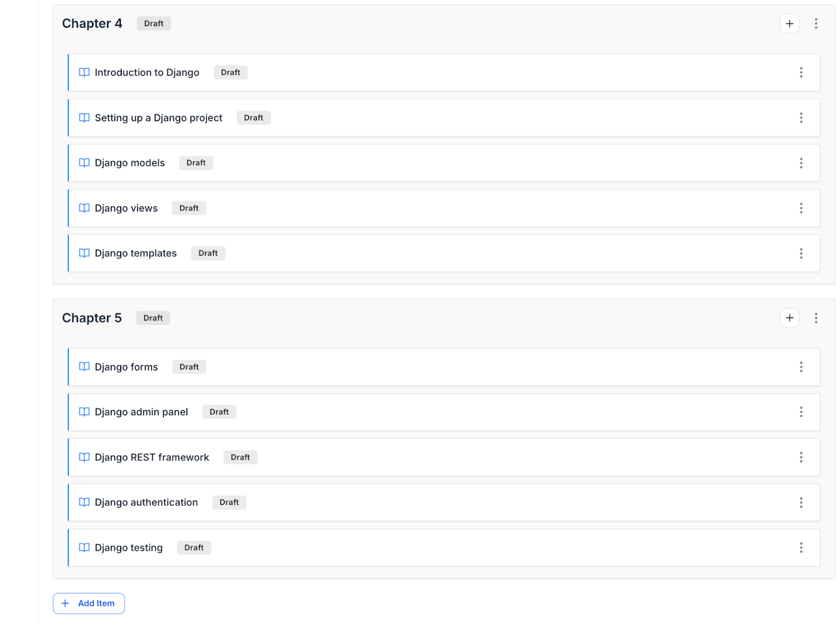Click the Draft badge next to Chapter 5
This screenshot has width=840, height=625.
pos(153,318)
